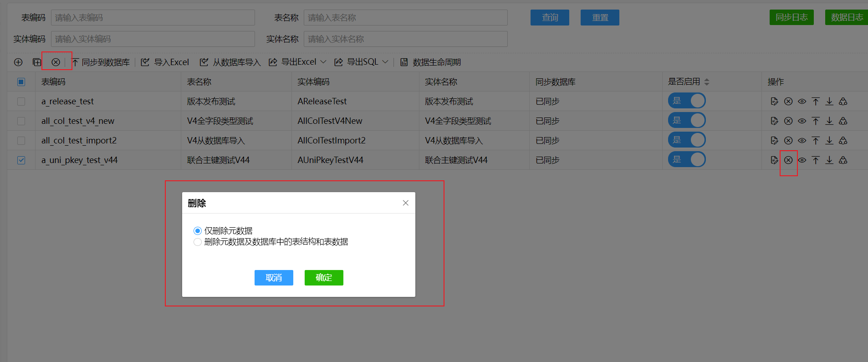
Task: Click download arrow icon for all_col_test_import2 row
Action: (x=829, y=141)
